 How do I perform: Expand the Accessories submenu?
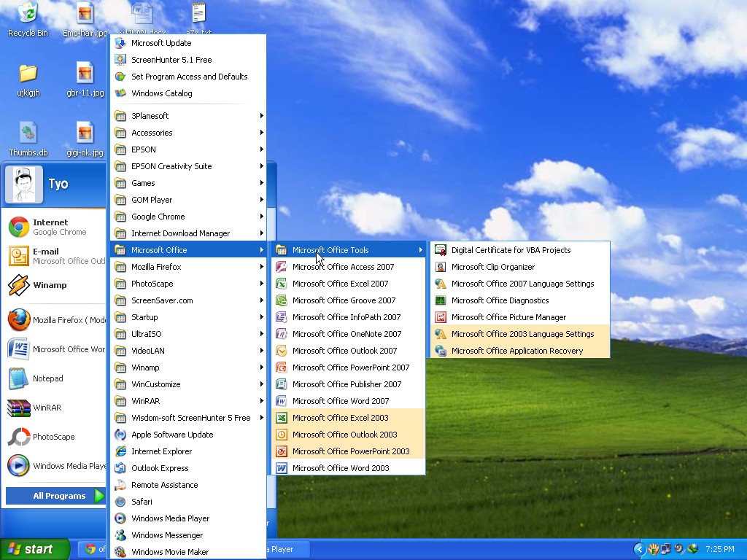click(x=188, y=133)
